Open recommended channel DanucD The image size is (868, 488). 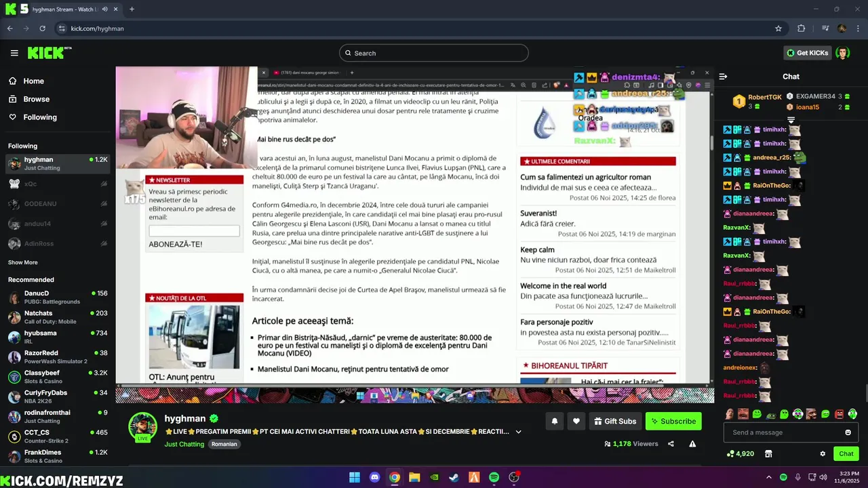pyautogui.click(x=58, y=297)
